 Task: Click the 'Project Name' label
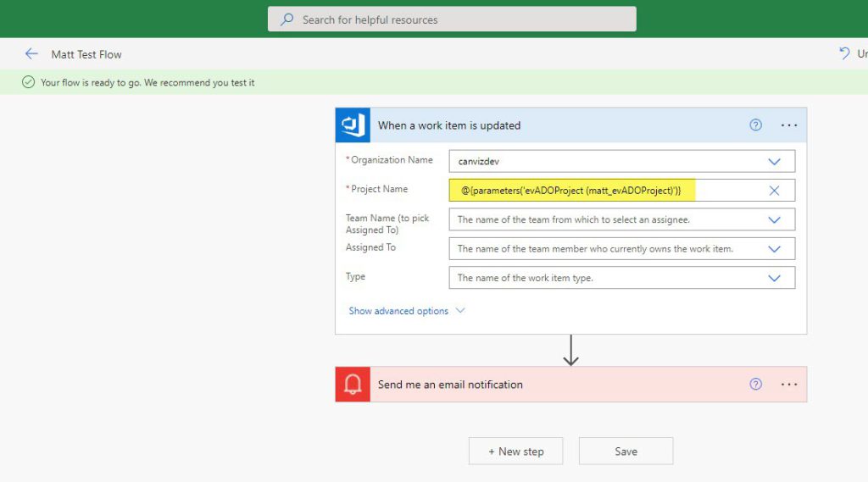[379, 189]
